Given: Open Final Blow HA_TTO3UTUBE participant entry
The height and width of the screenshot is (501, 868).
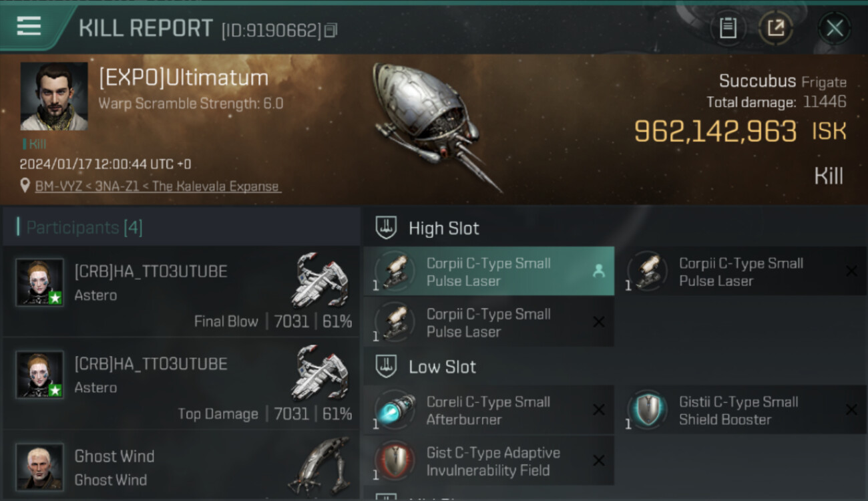Looking at the screenshot, I should point(182,291).
